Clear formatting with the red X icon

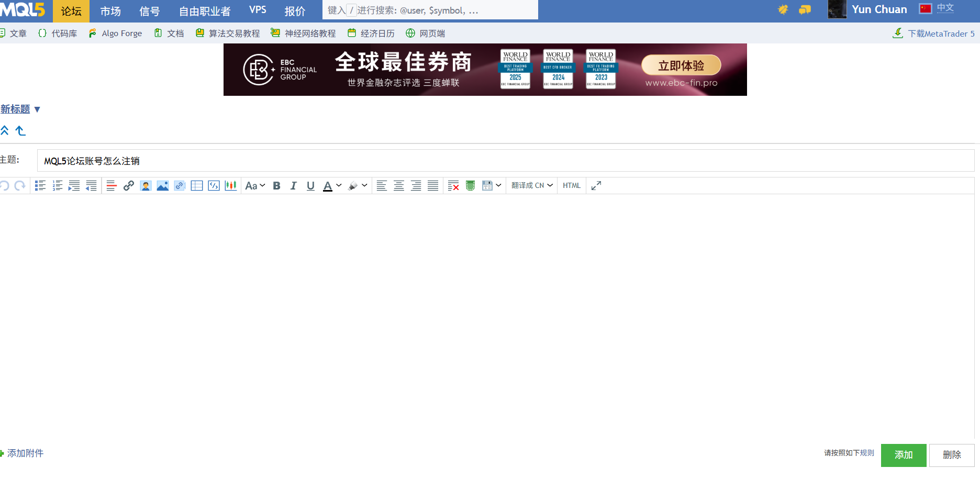pos(453,186)
